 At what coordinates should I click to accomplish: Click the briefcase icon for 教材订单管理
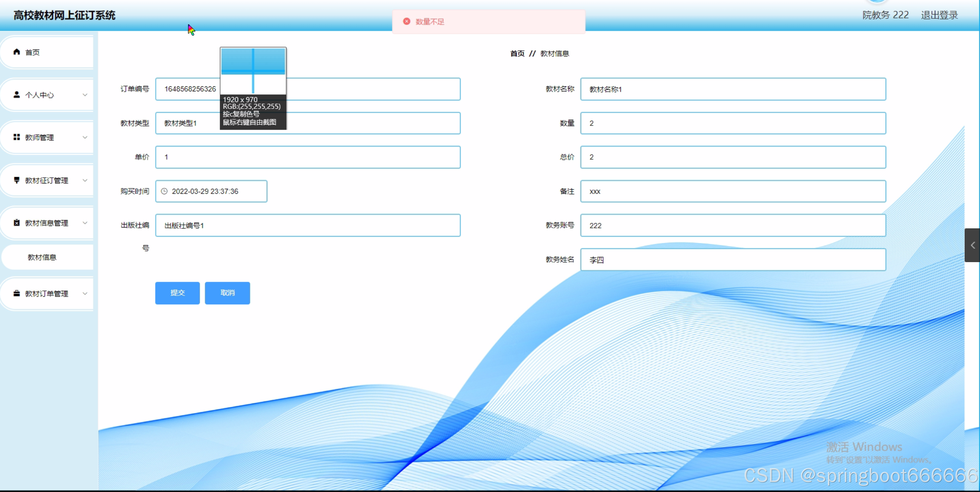[x=17, y=293]
